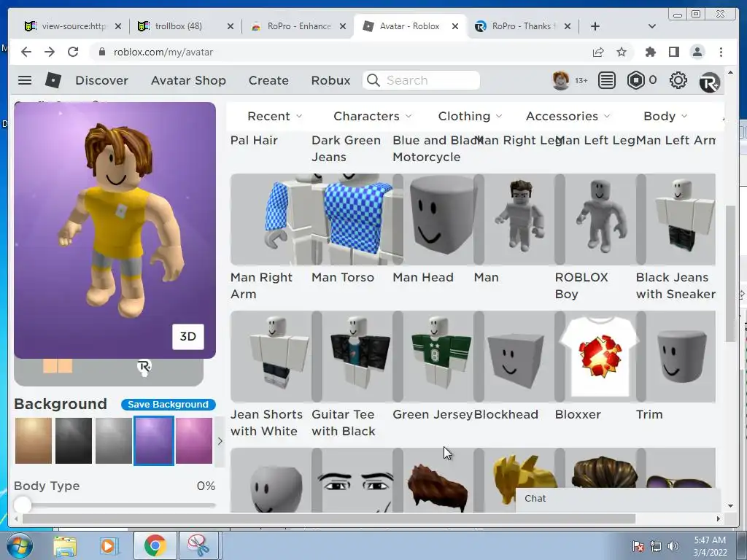
Task: Open the Chrome side panel icon
Action: 673,52
